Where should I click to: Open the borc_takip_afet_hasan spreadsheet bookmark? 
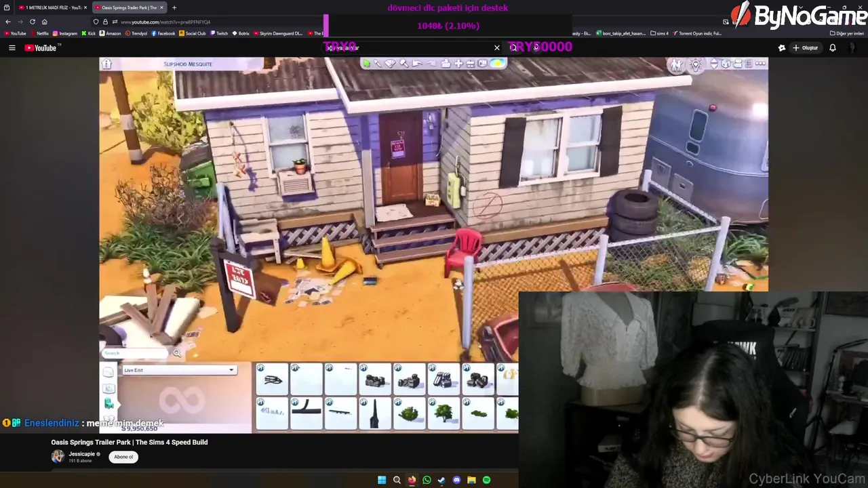(620, 33)
